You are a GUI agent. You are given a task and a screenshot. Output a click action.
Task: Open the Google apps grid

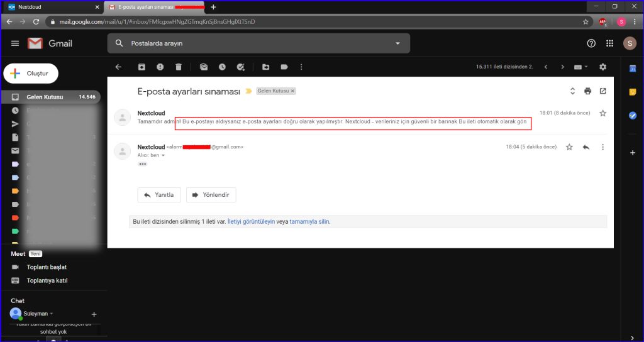coord(610,43)
